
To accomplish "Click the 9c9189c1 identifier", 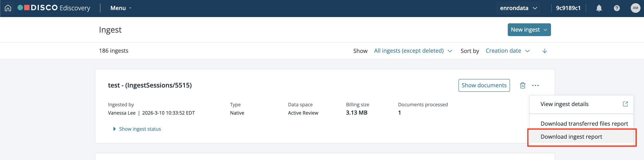I will click(x=568, y=8).
